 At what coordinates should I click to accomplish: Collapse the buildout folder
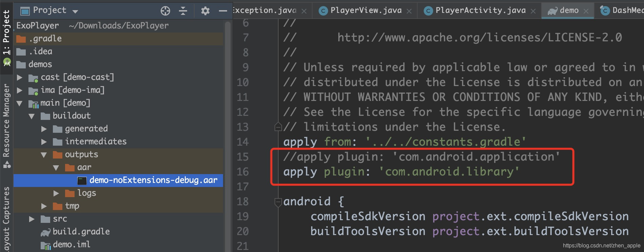tap(32, 116)
